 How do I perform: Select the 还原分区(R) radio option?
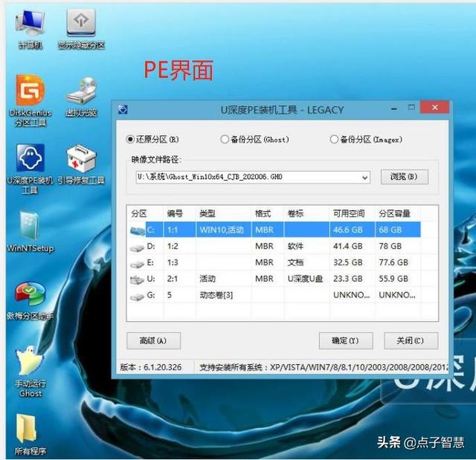(152, 140)
